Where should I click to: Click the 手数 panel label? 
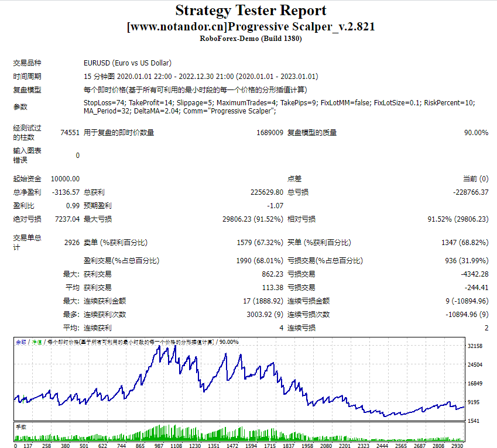(x=20, y=428)
